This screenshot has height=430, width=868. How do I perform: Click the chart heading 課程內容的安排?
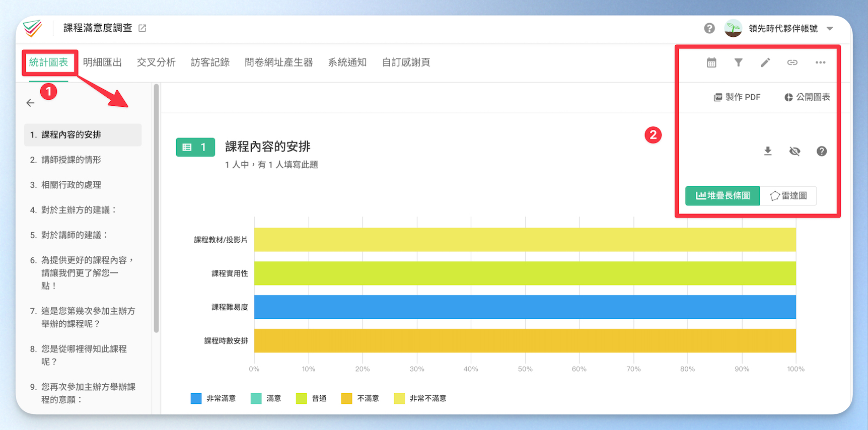(268, 147)
